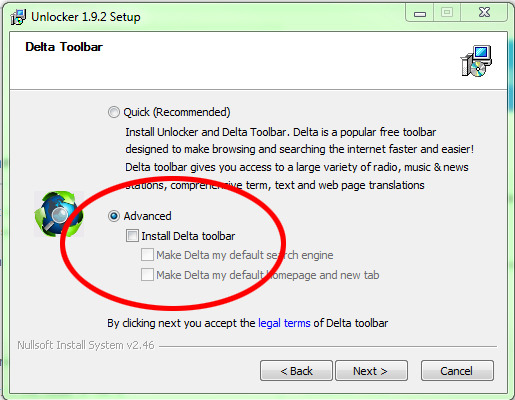Cancel the Unlocker setup
The height and width of the screenshot is (400, 515).
pyautogui.click(x=457, y=371)
